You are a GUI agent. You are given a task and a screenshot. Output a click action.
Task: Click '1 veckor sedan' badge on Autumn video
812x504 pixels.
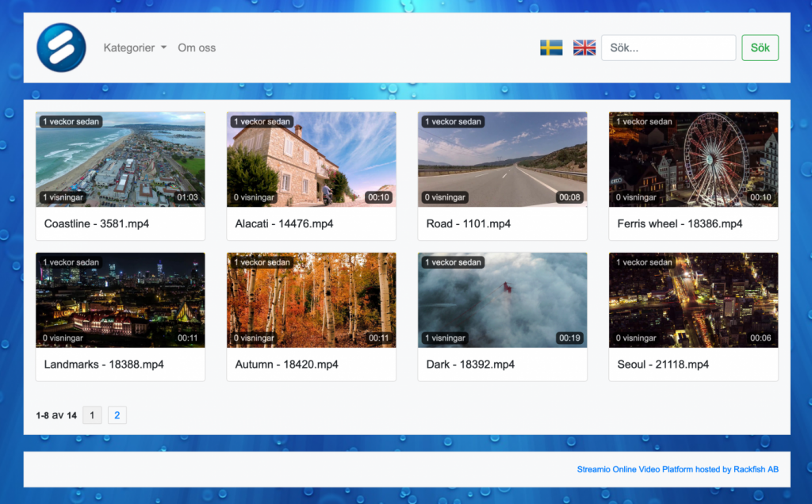pyautogui.click(x=262, y=262)
